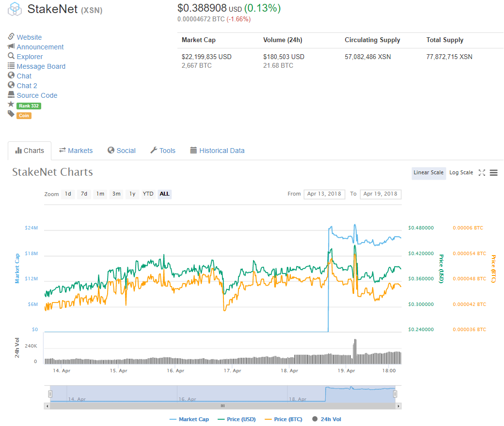Click the wrench icon on Tools tab
The width and height of the screenshot is (504, 426).
154,150
